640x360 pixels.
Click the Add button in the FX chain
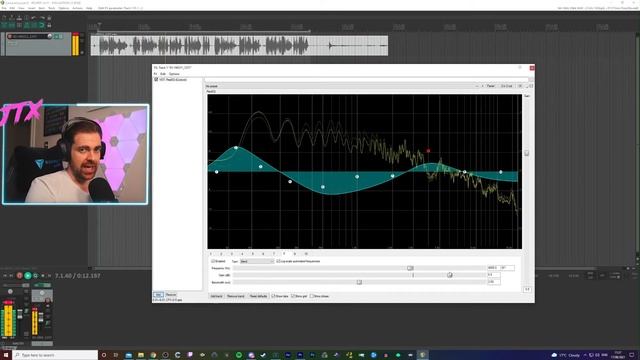point(158,295)
